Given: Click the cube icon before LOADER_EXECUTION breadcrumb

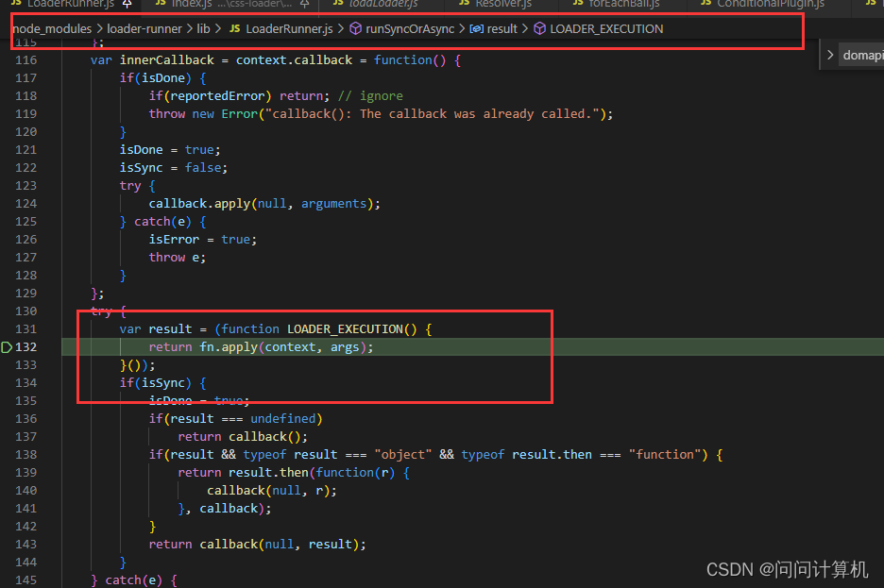Looking at the screenshot, I should (539, 28).
